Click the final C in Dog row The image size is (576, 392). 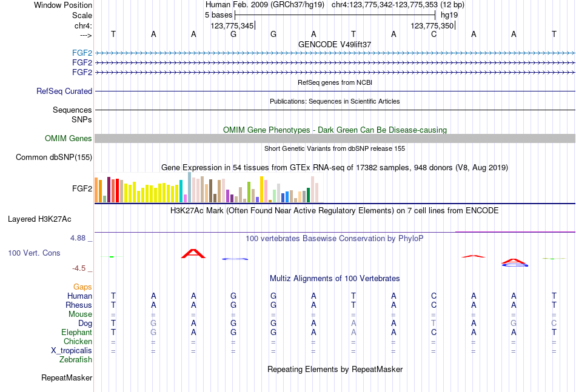pos(554,324)
